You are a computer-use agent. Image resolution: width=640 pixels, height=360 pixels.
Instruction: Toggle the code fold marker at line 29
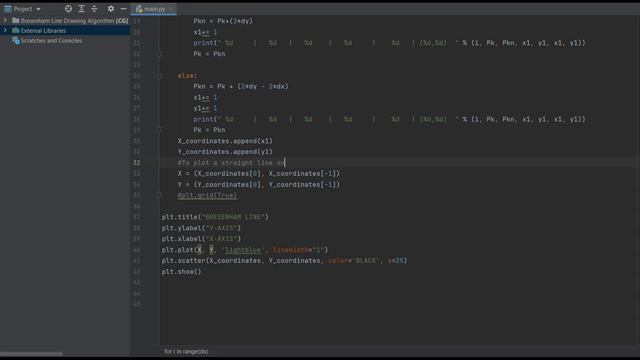click(x=159, y=130)
